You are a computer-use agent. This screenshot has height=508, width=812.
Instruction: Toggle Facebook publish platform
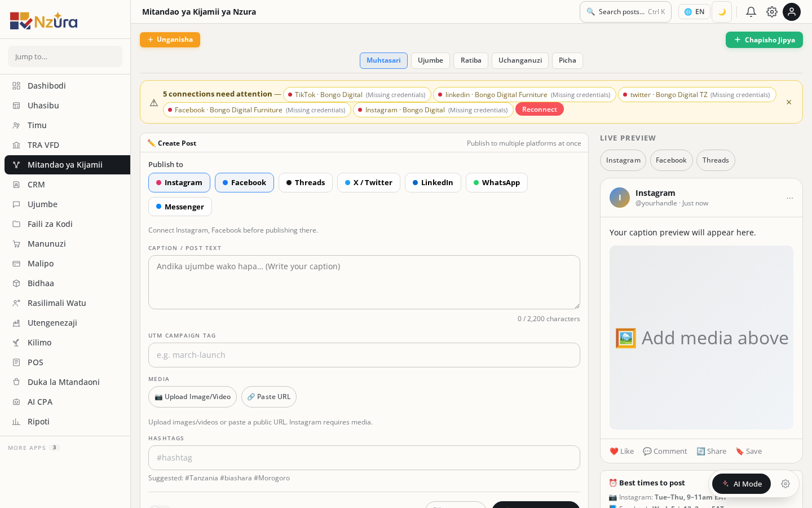coord(244,183)
